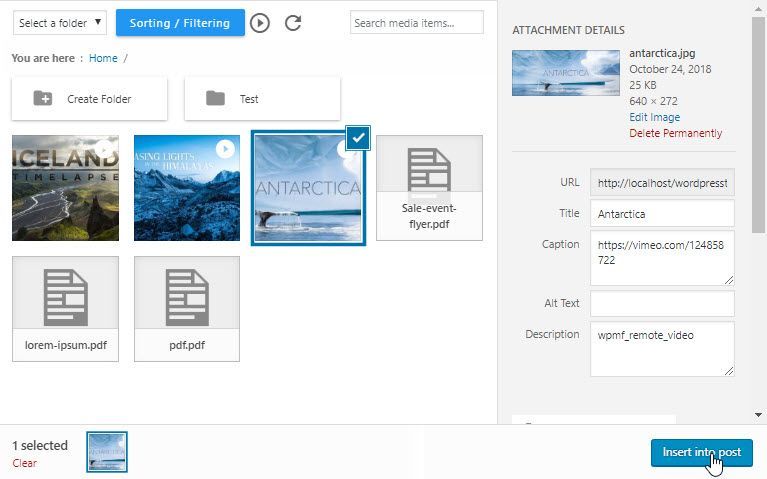Click the Alt Text input field
Viewport: 767px width, 479px height.
pyautogui.click(x=662, y=304)
